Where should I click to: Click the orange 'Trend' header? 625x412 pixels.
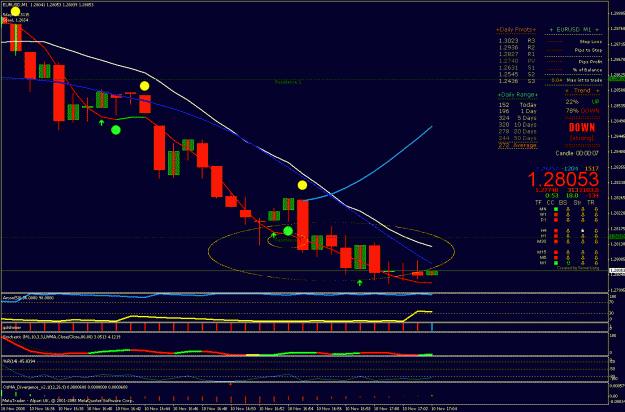click(582, 91)
